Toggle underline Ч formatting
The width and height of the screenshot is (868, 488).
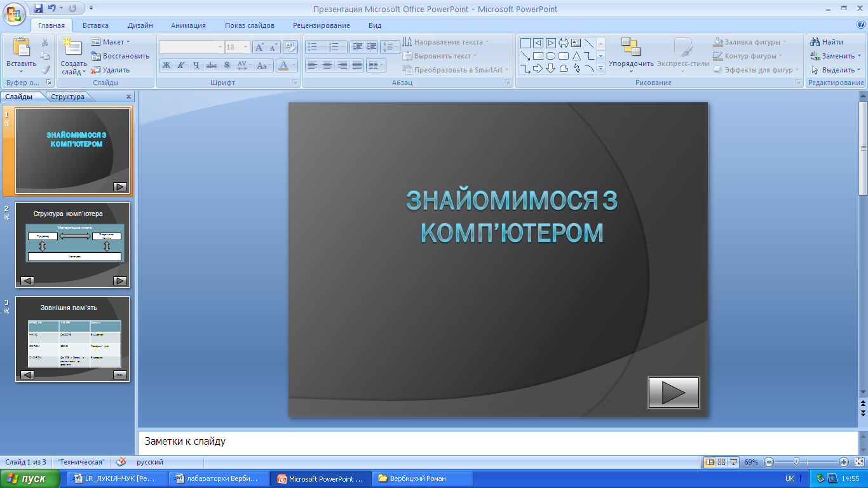(x=196, y=65)
